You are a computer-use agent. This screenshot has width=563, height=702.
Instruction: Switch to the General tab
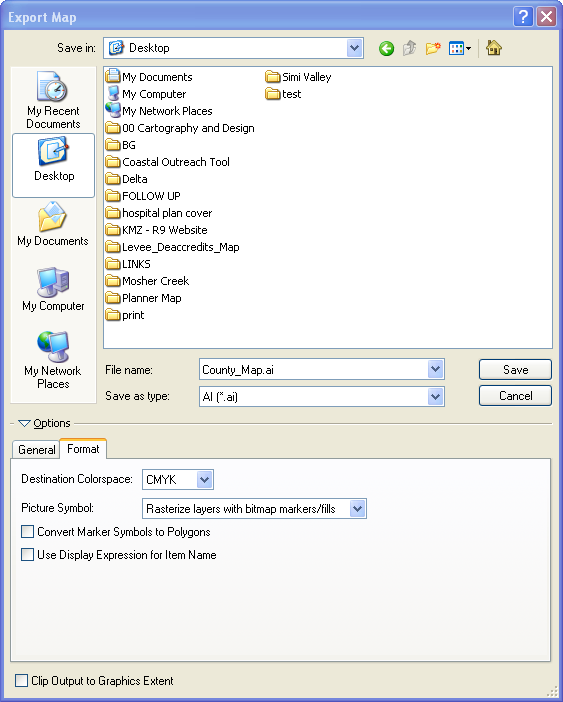click(36, 449)
